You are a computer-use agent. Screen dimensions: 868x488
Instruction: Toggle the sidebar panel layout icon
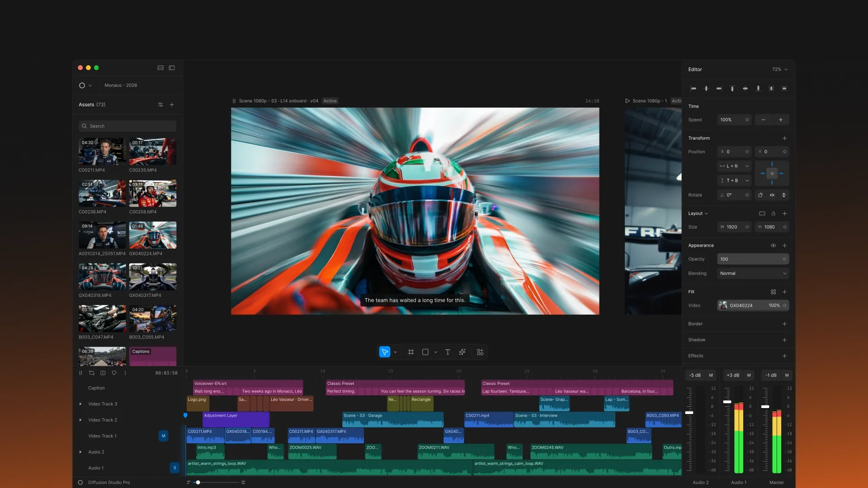coord(172,68)
